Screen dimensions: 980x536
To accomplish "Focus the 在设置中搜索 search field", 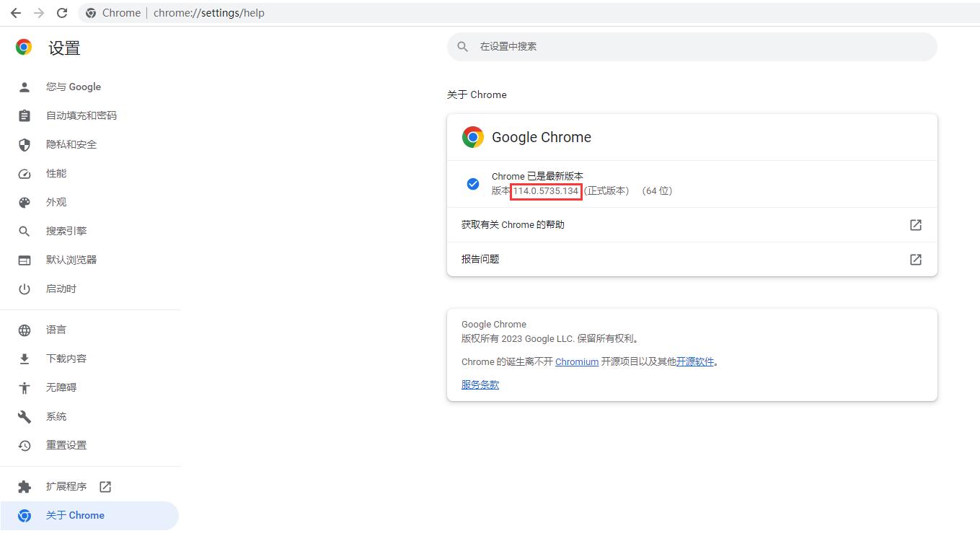I will (x=692, y=46).
